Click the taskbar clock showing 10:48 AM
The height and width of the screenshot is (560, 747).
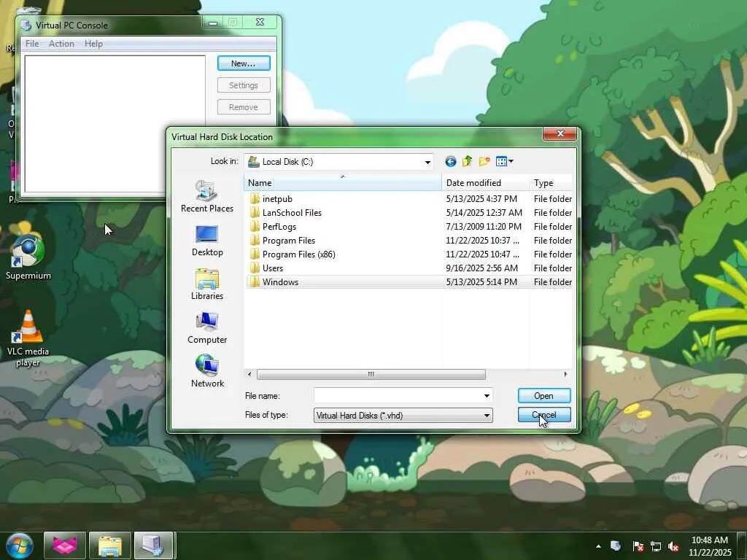tap(709, 546)
